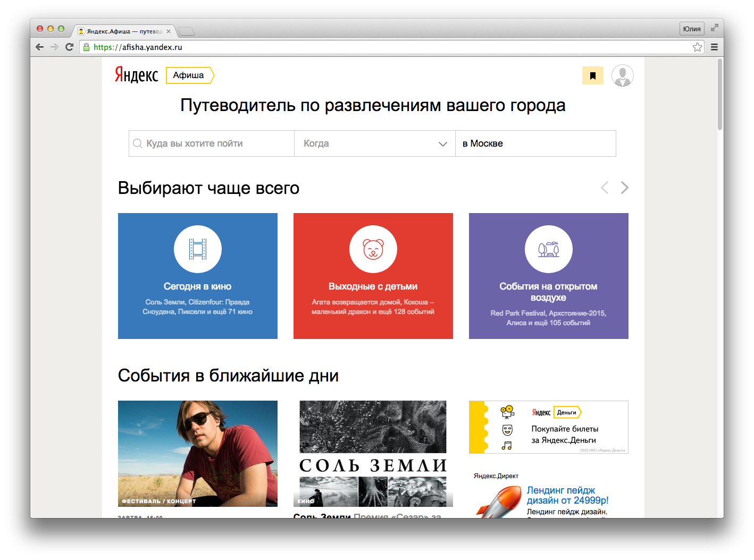The image size is (754, 560).
Task: Click the green padlock security icon
Action: pyautogui.click(x=86, y=47)
